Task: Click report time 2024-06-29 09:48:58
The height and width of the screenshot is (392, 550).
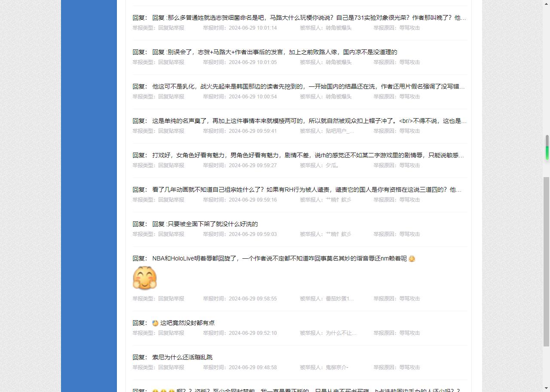Action: coord(253,367)
